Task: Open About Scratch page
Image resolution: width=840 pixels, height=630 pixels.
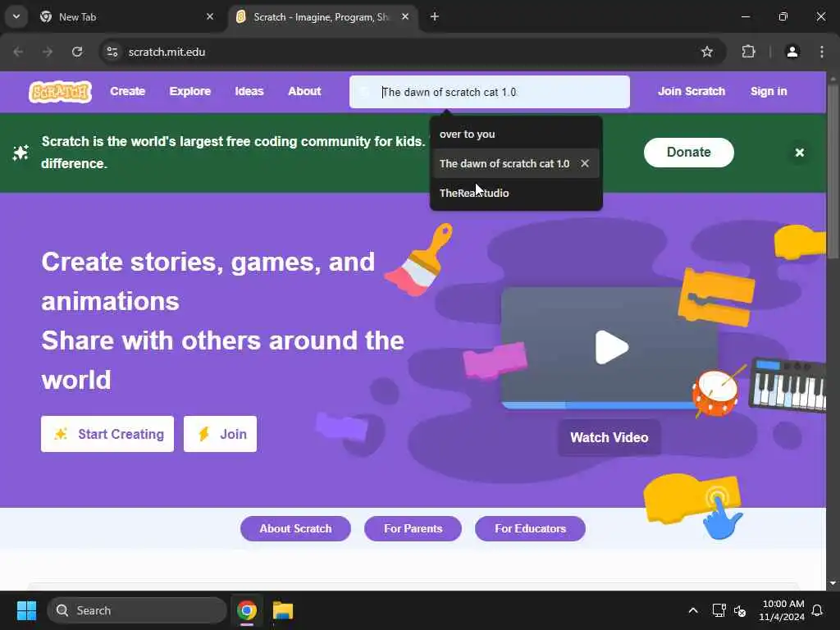Action: pyautogui.click(x=295, y=529)
